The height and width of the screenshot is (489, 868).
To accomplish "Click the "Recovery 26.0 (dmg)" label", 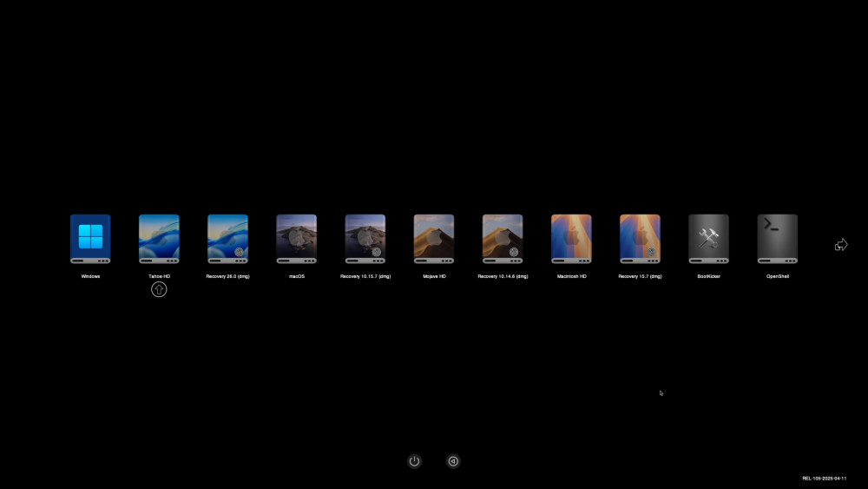I will coord(227,276).
